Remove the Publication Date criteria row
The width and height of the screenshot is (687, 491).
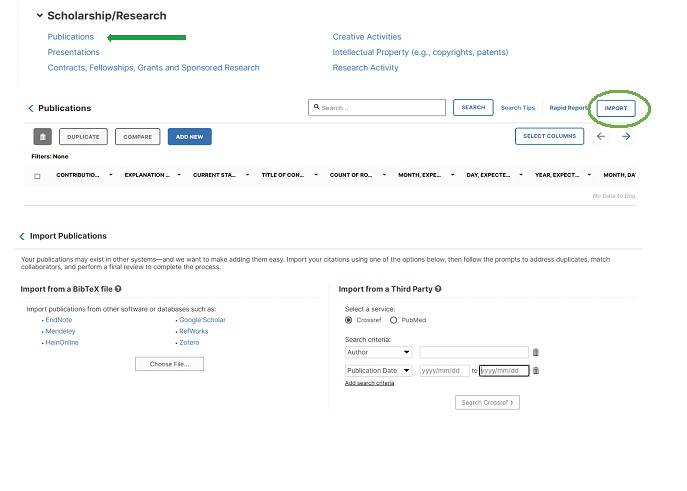click(x=536, y=370)
